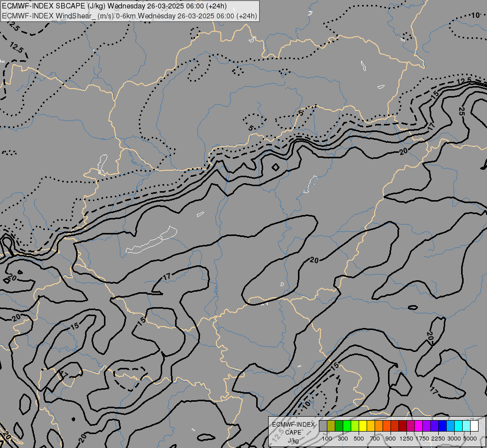Click the olive swatch at 100 mark

point(331,426)
